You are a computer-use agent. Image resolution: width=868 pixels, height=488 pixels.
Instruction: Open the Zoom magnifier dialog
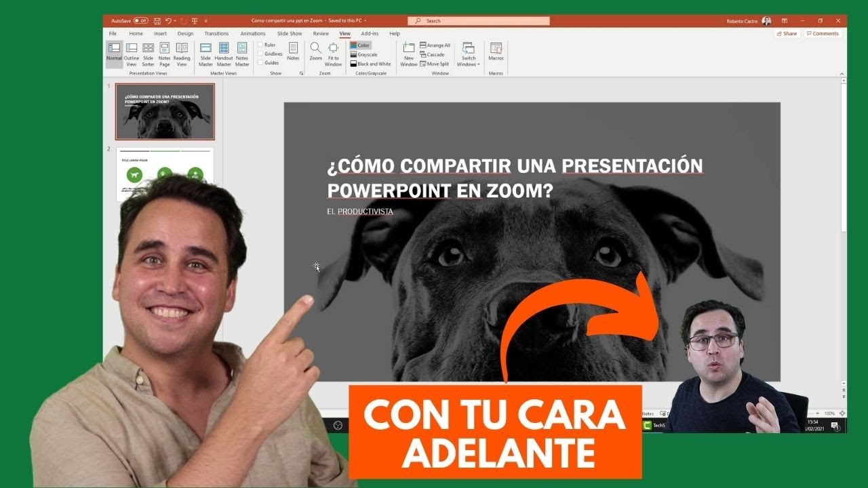pos(316,52)
